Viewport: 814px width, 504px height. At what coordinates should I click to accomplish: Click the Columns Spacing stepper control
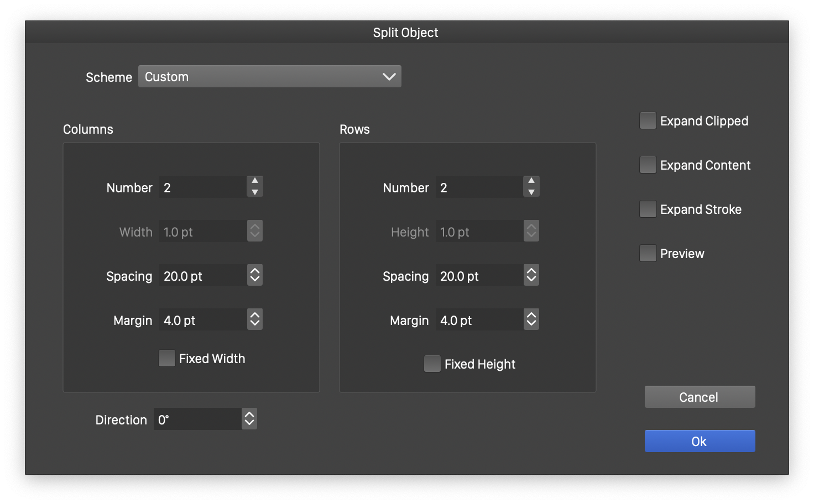tap(254, 275)
